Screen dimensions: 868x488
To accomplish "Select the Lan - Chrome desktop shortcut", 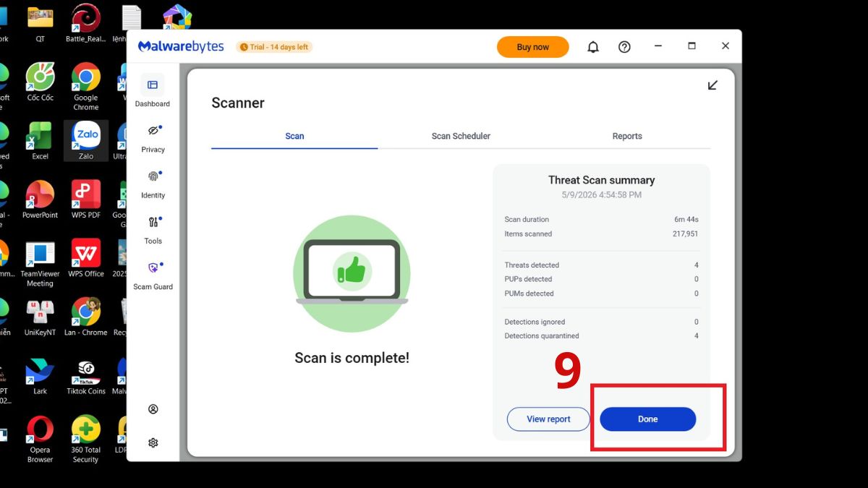I will (x=86, y=317).
